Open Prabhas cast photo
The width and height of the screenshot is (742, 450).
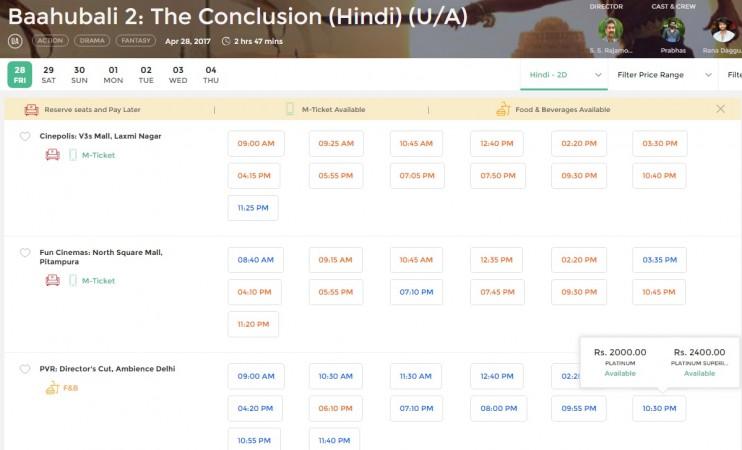click(673, 29)
